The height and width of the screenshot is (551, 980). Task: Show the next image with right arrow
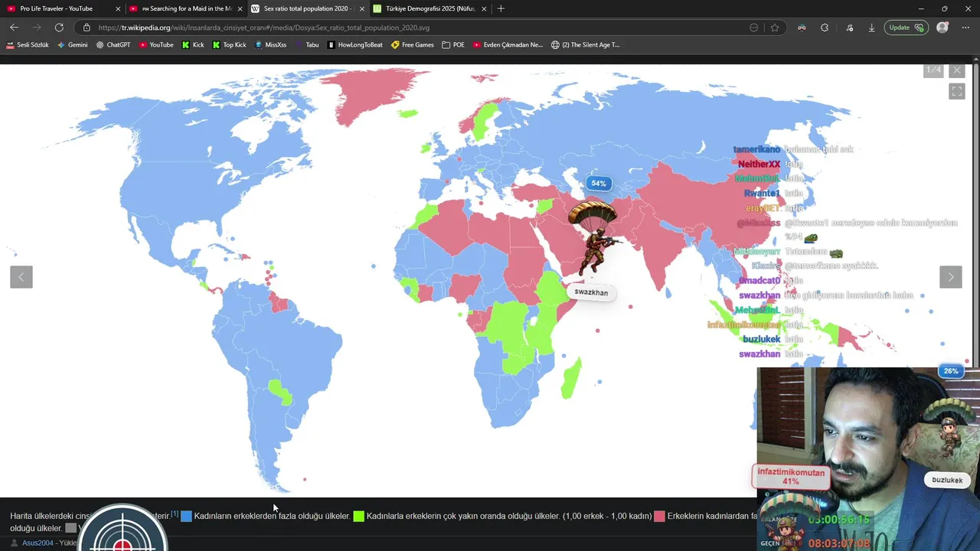[x=951, y=277]
